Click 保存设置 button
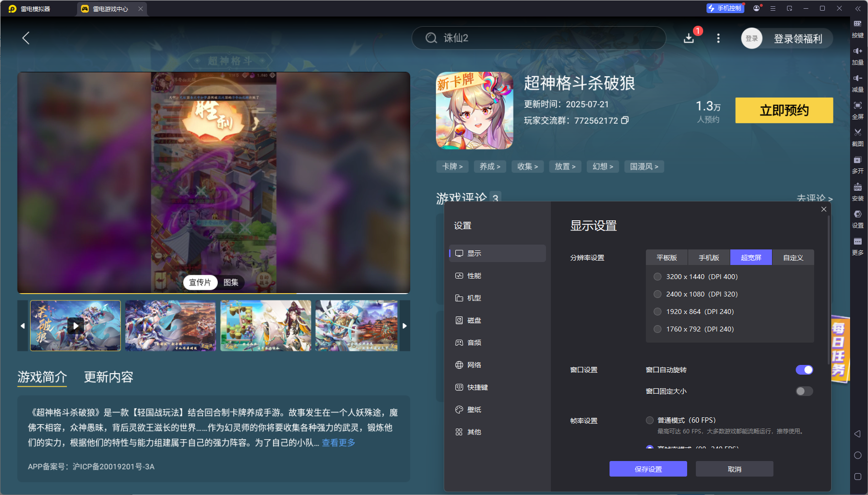The width and height of the screenshot is (868, 495). pos(648,469)
